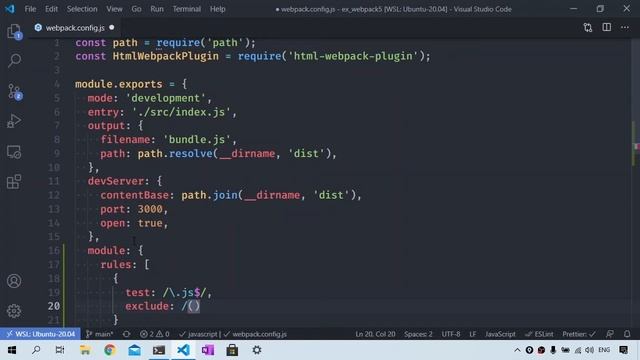Open Settings gear on taskbar
Image resolution: width=640 pixels, height=360 pixels.
pyautogui.click(x=257, y=350)
